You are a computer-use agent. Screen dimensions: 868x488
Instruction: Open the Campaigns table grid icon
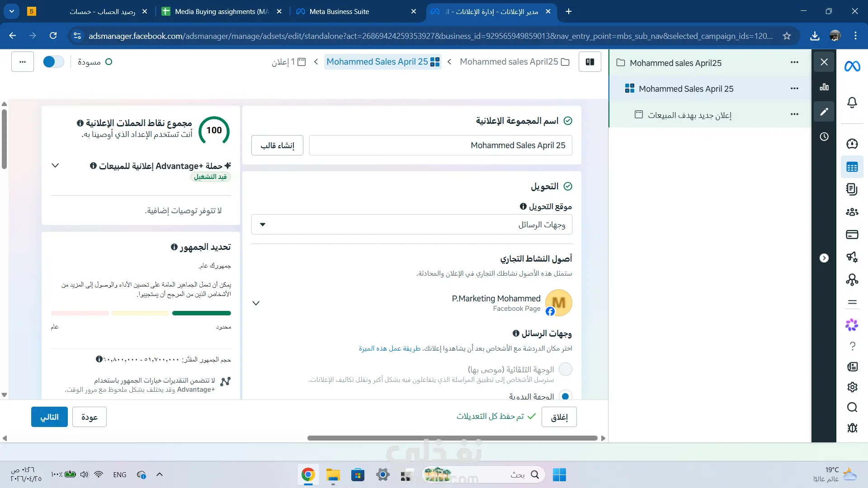852,167
